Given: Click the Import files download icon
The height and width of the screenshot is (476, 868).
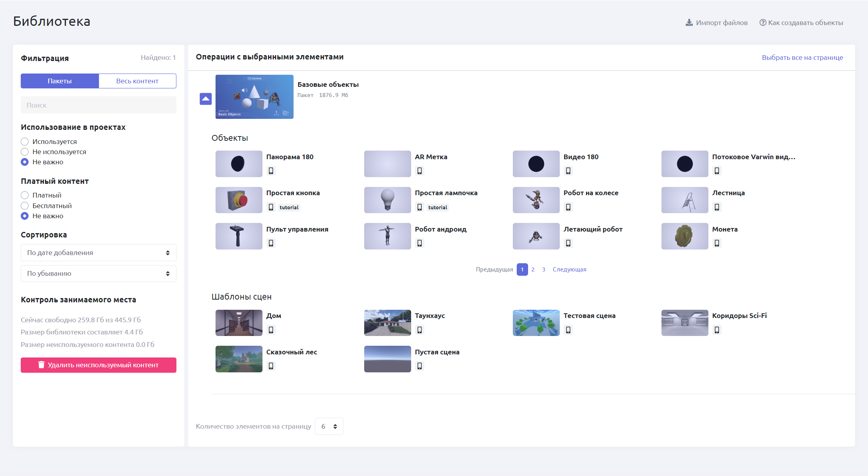Looking at the screenshot, I should (x=689, y=23).
